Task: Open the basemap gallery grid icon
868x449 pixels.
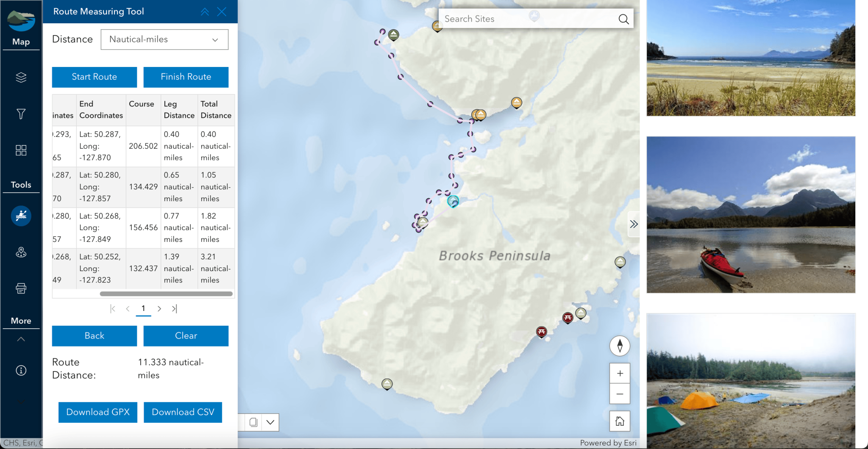Action: click(x=21, y=150)
